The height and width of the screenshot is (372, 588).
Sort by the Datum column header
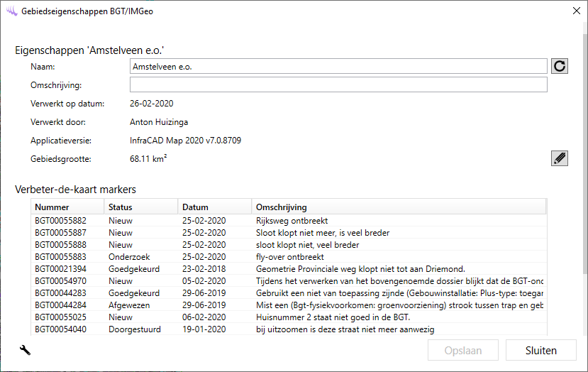pyautogui.click(x=214, y=207)
